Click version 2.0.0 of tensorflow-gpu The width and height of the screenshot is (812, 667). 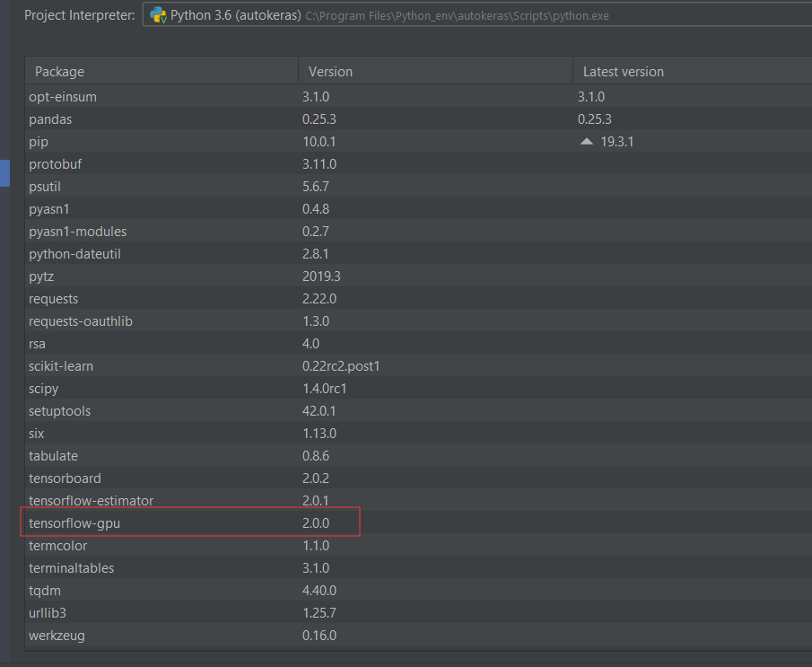pos(317,522)
